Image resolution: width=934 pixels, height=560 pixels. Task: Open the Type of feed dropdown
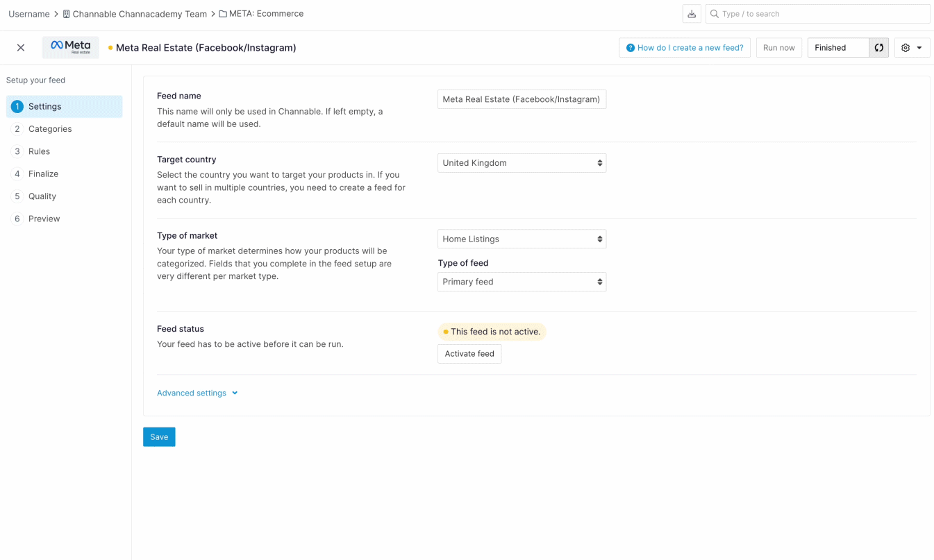click(x=522, y=282)
